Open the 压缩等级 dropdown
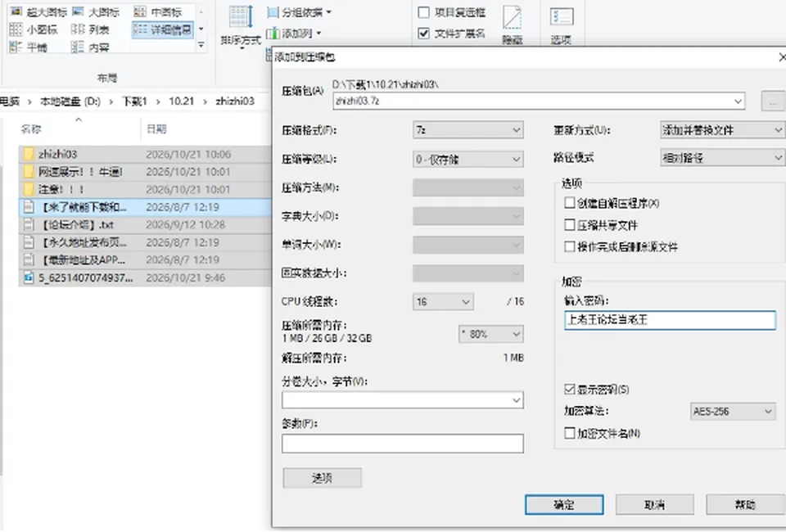Image resolution: width=786 pixels, height=532 pixels. point(468,160)
